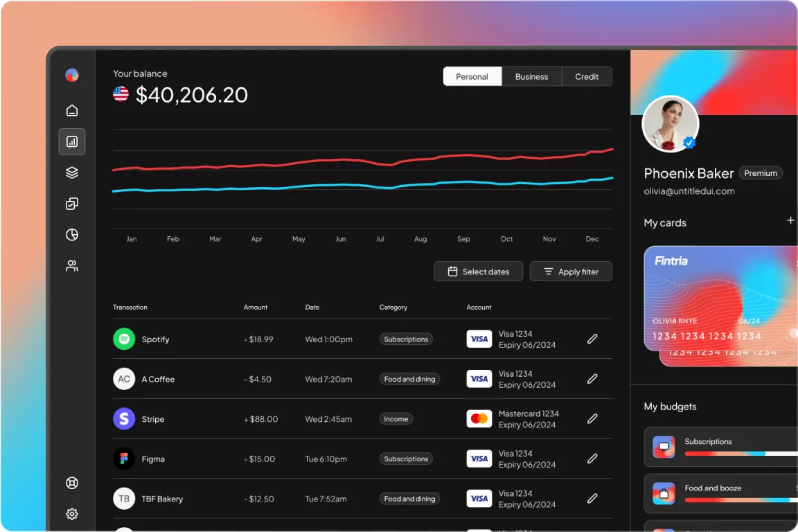The width and height of the screenshot is (798, 532).
Task: Click the TB avatar for TBF Bakery
Action: (124, 498)
